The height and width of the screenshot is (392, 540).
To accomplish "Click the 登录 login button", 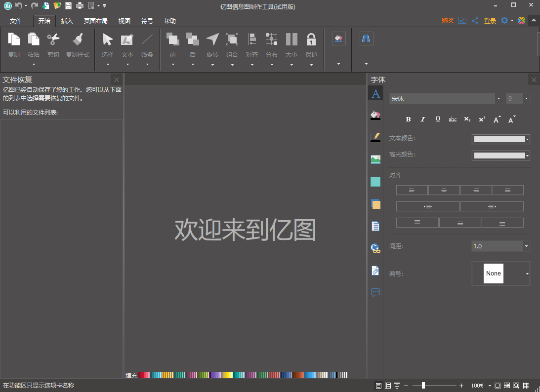I will (x=490, y=21).
